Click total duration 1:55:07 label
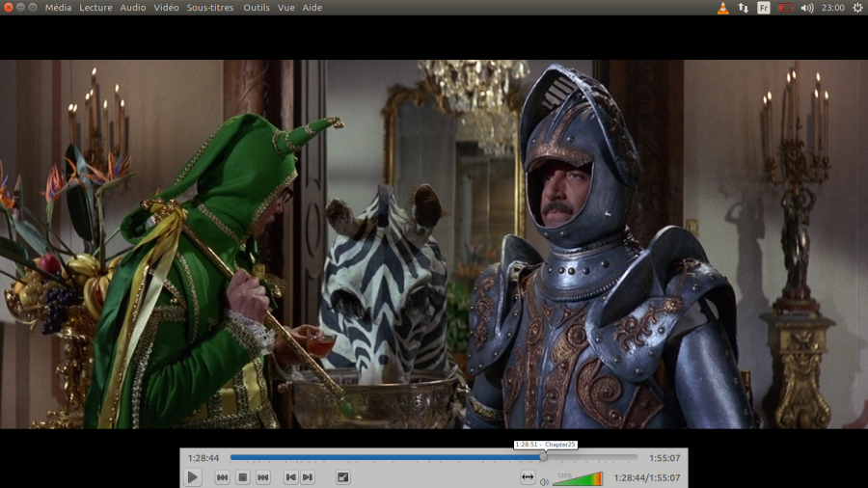This screenshot has height=488, width=868. 664,458
